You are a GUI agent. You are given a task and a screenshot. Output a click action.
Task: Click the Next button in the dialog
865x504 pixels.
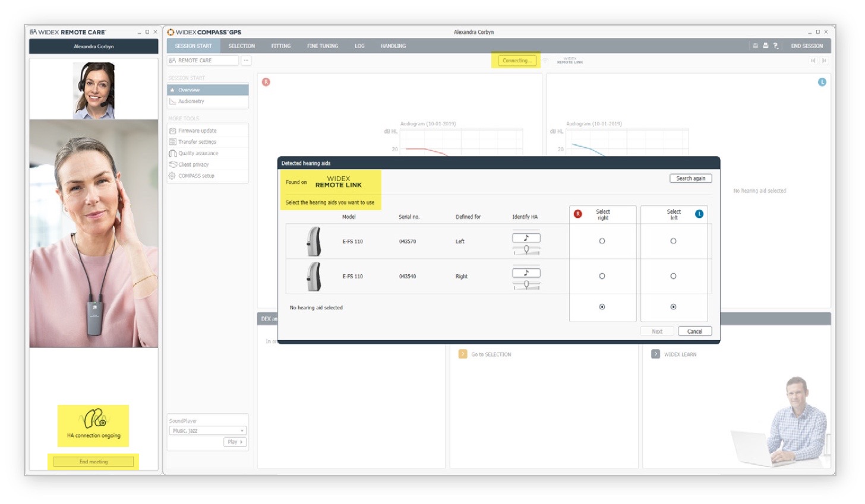point(657,331)
